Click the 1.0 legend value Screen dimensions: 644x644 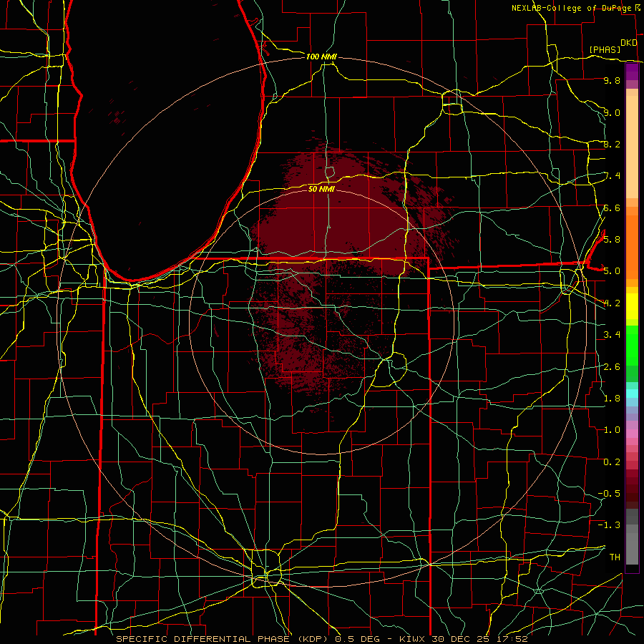coord(612,430)
